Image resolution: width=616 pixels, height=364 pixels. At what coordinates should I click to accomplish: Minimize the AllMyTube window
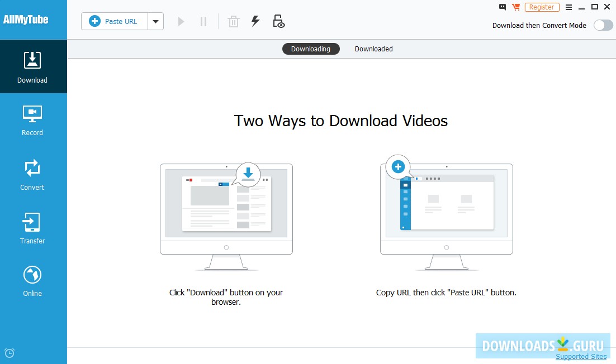pos(582,7)
